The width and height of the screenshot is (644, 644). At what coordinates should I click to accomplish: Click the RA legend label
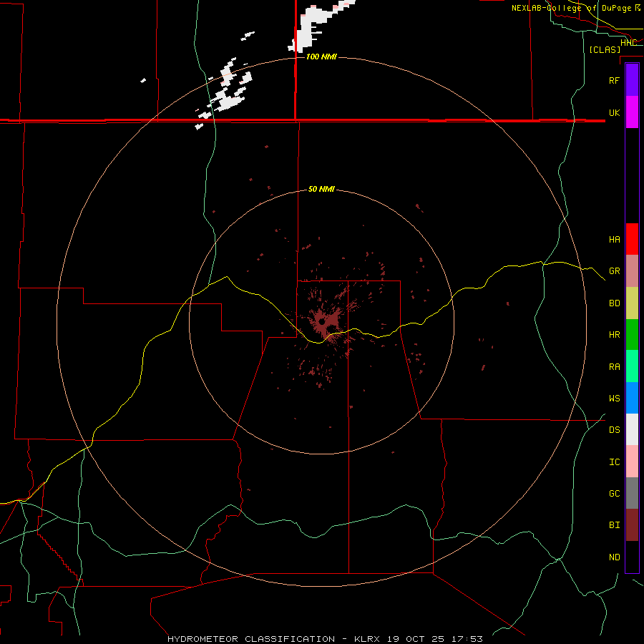614,367
